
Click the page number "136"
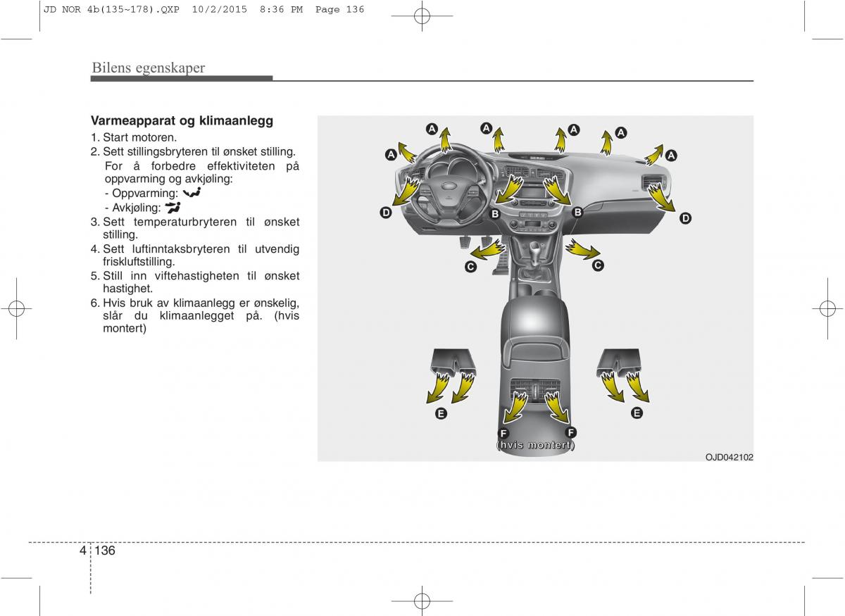pos(105,551)
